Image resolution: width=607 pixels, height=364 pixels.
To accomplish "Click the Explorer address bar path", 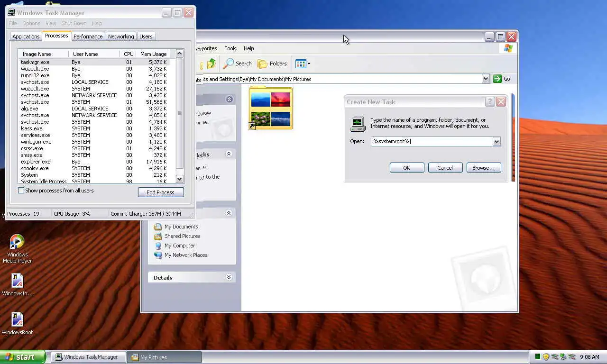I will click(x=339, y=79).
